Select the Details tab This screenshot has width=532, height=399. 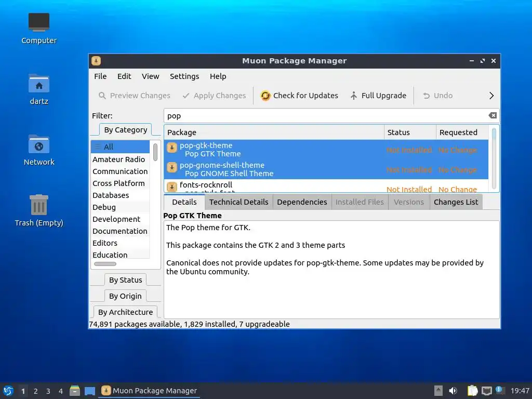click(x=184, y=202)
